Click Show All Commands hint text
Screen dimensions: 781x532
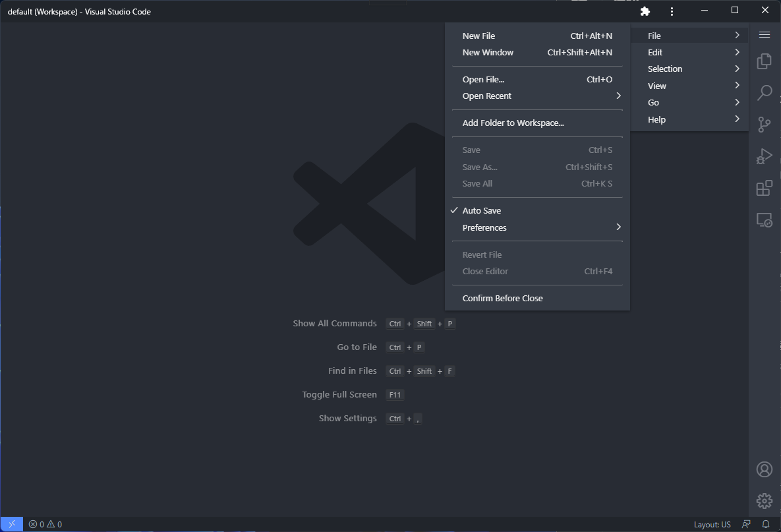coord(335,323)
